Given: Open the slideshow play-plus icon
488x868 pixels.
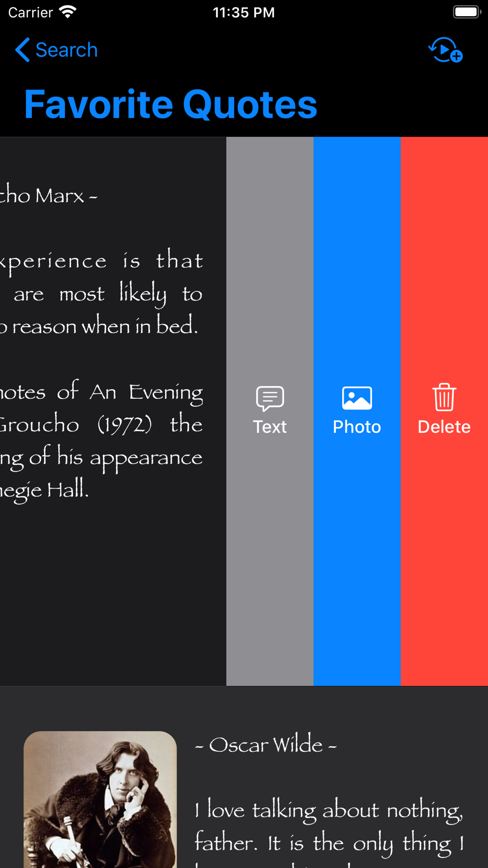Looking at the screenshot, I should pos(445,50).
